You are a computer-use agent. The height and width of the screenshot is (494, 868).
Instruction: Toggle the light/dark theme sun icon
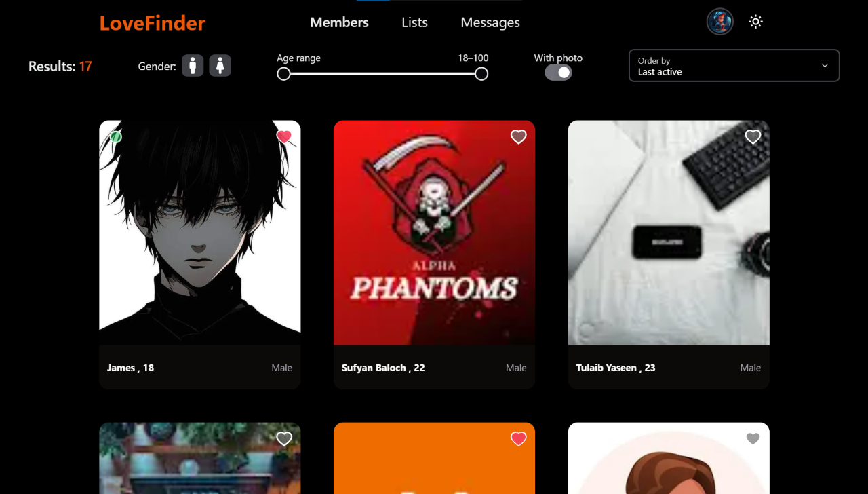point(755,22)
